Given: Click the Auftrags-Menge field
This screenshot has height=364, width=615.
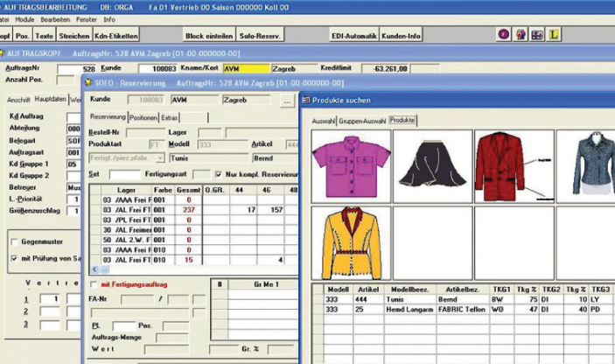Looking at the screenshot, I should pos(172,338).
